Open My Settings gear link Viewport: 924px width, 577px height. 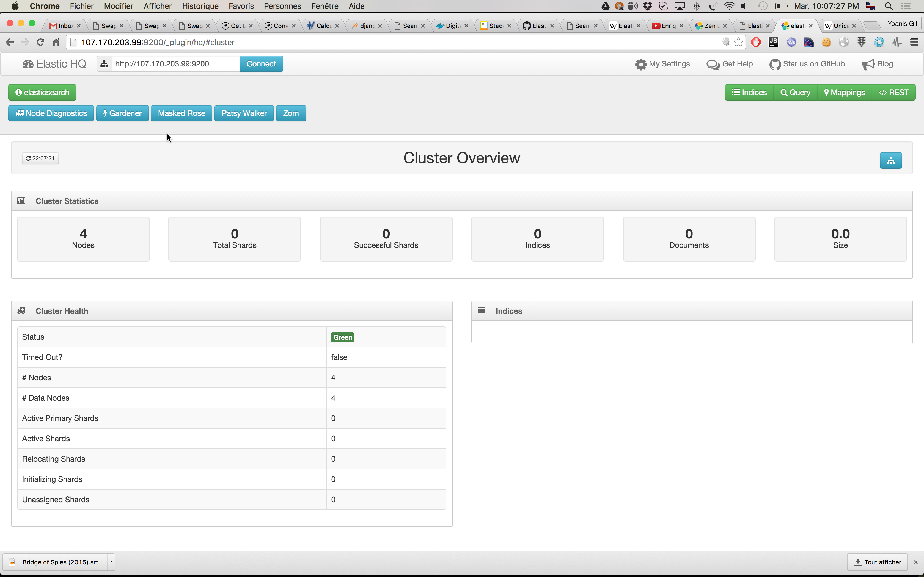[x=662, y=64]
